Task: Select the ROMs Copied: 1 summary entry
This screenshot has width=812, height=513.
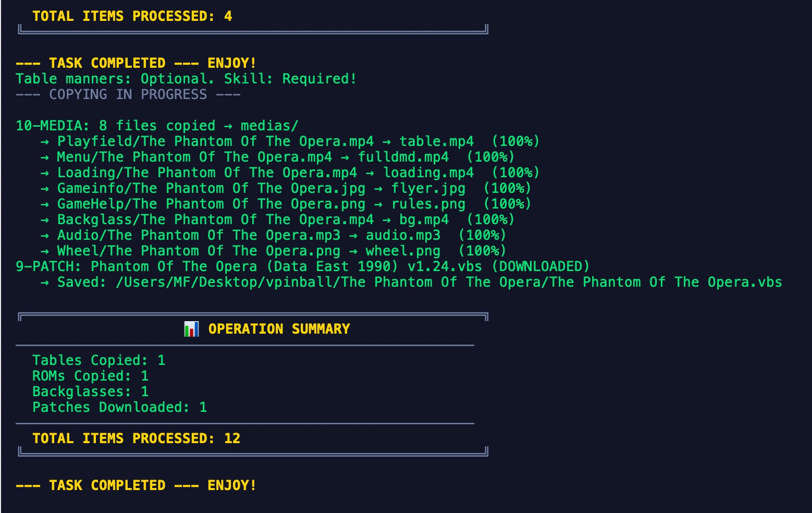Action: coord(90,376)
